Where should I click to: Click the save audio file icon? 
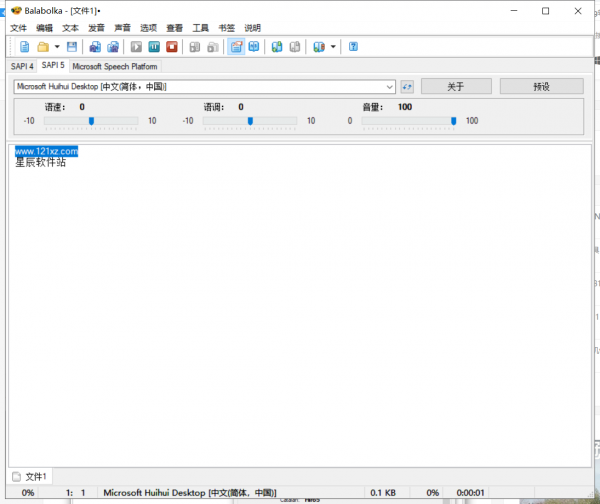point(95,47)
